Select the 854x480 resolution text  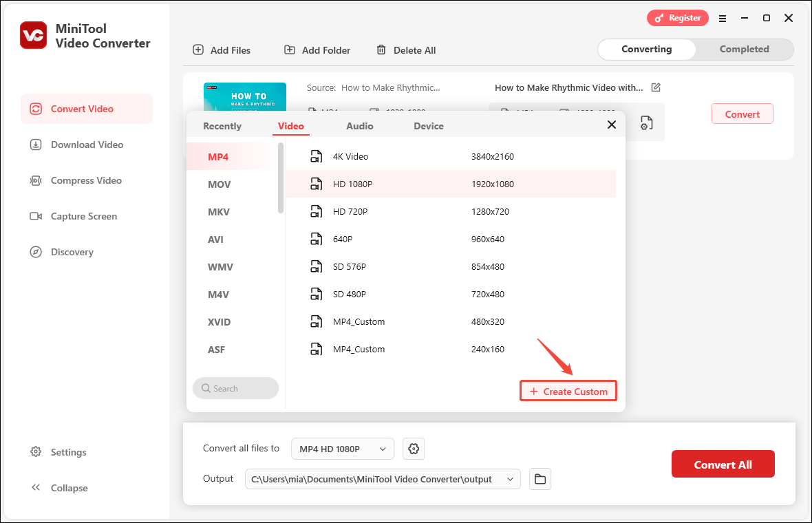pos(488,267)
